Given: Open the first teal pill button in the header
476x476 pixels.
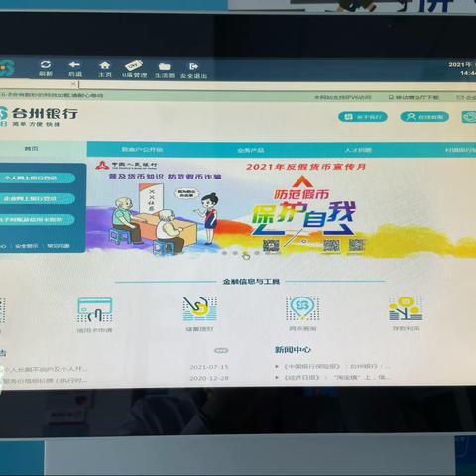Looking at the screenshot, I should coord(363,117).
